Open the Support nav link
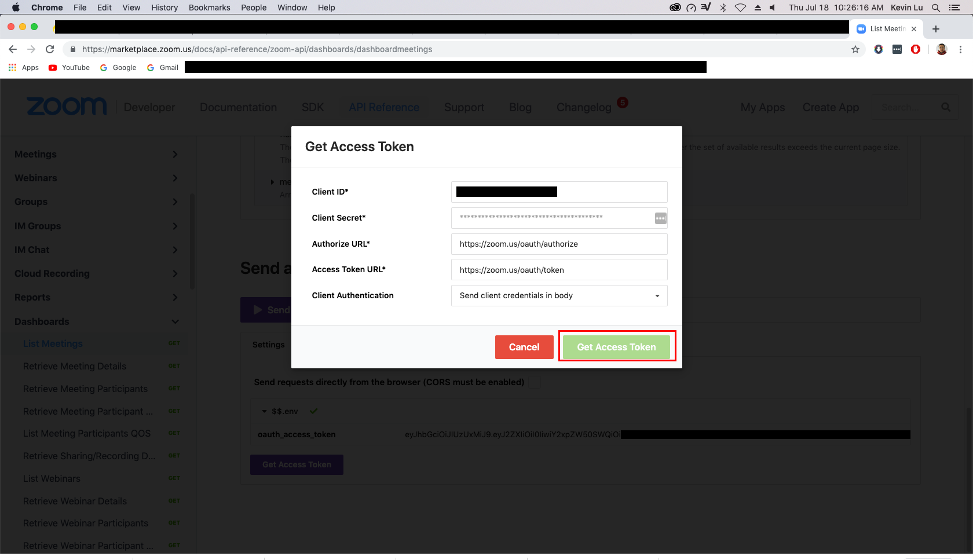This screenshot has height=560, width=973. [464, 107]
